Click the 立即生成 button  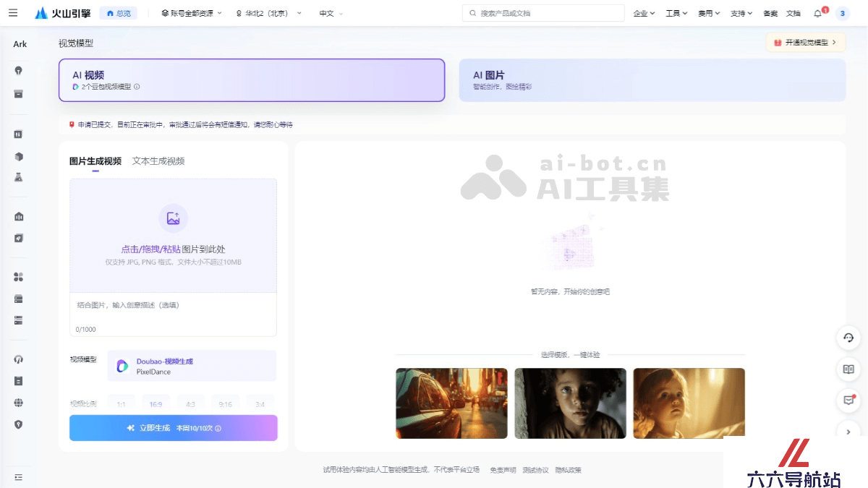tap(174, 428)
